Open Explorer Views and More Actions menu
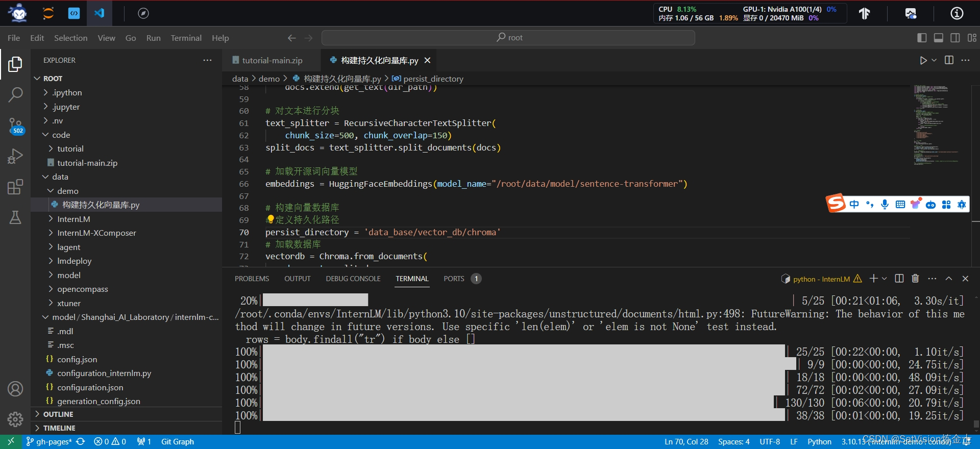 pyautogui.click(x=207, y=60)
